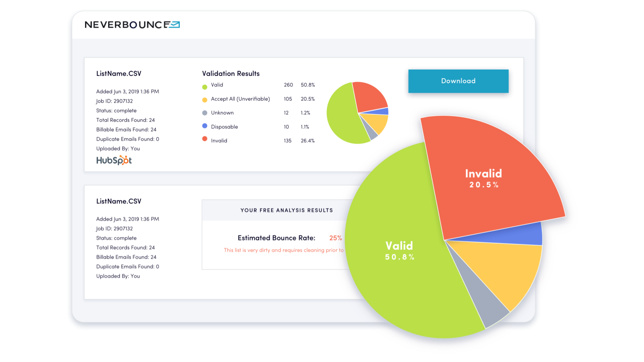Screen dimensions: 644x362
Task: Click the yellow Accept All legend dot
Action: tap(204, 99)
